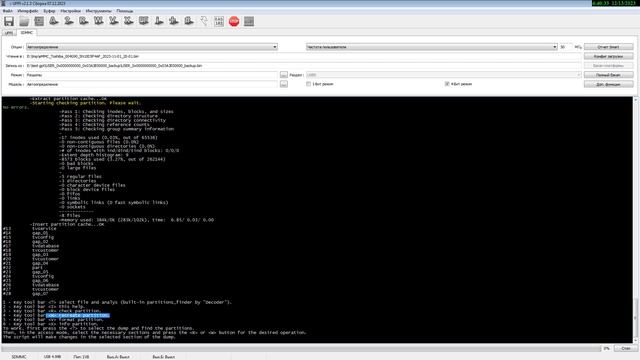Click the browse button beside Модель
This screenshot has height=360, width=640.
(x=284, y=84)
